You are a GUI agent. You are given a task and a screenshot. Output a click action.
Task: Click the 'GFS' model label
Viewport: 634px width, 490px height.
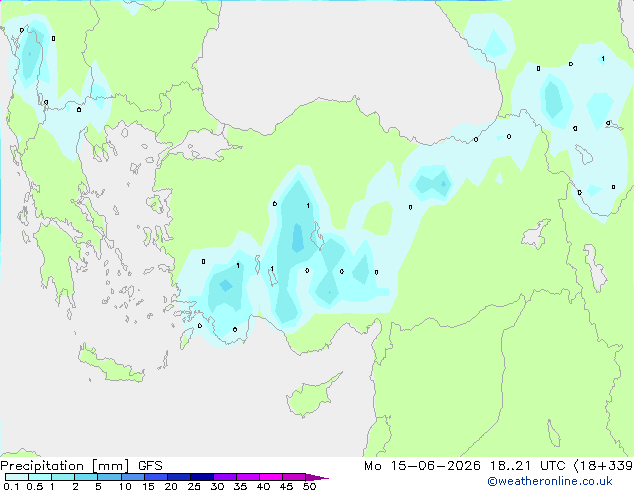pyautogui.click(x=150, y=466)
